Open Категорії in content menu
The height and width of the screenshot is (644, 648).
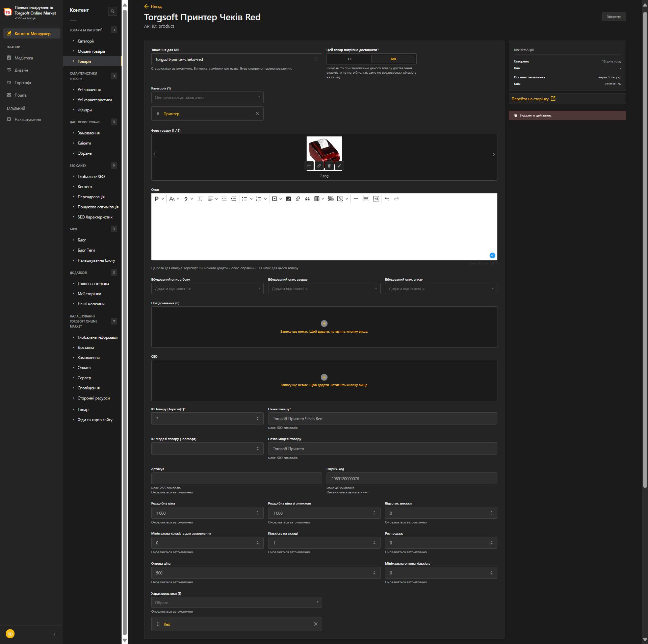click(x=86, y=41)
